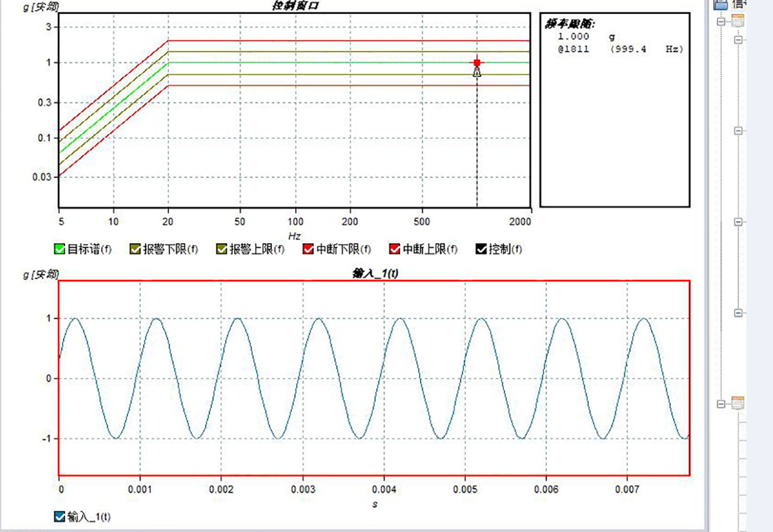
Task: Click the triangle cursor marker below red square
Action: pos(477,72)
